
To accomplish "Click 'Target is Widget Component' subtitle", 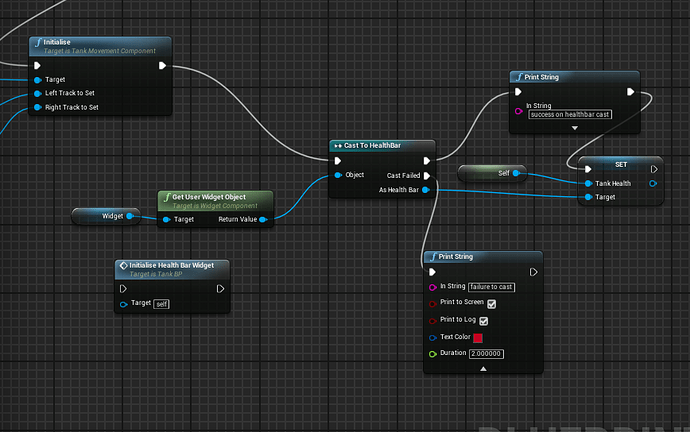I will click(x=215, y=206).
